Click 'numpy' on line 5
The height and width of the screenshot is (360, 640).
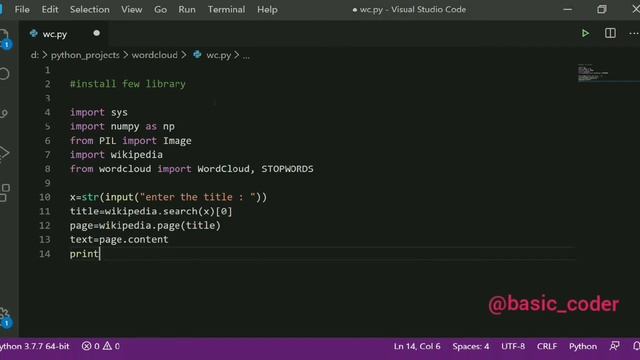(x=125, y=127)
